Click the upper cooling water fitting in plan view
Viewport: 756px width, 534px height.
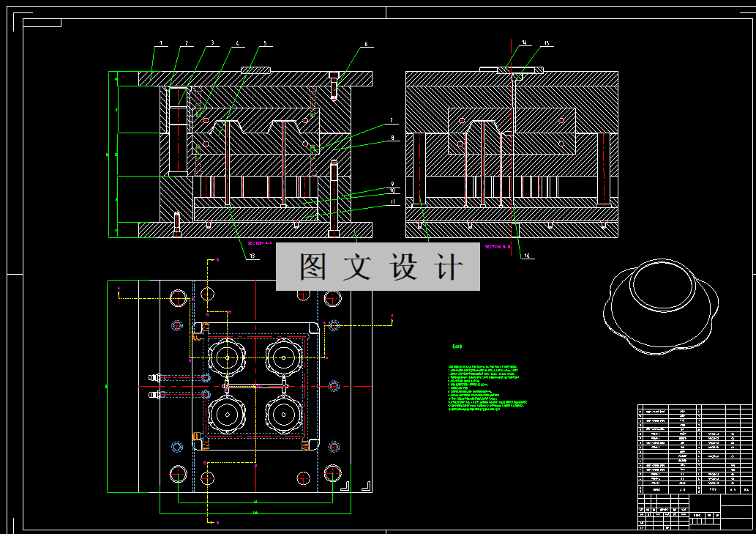point(154,377)
